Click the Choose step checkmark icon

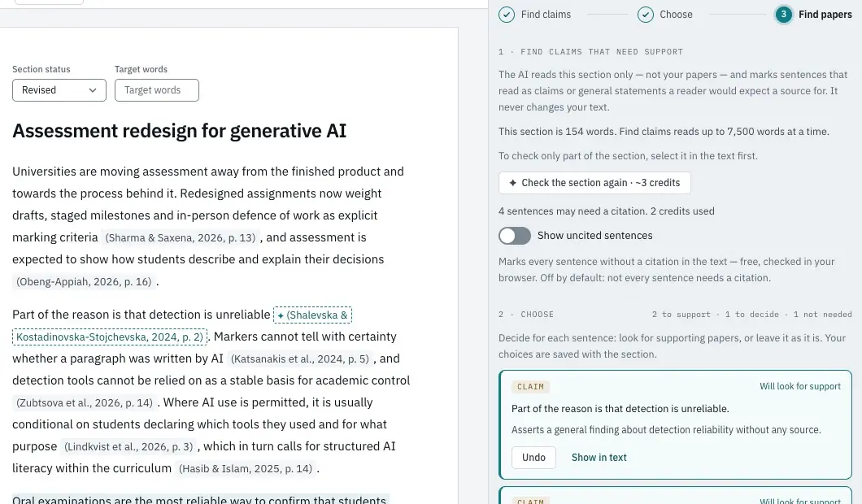tap(646, 15)
